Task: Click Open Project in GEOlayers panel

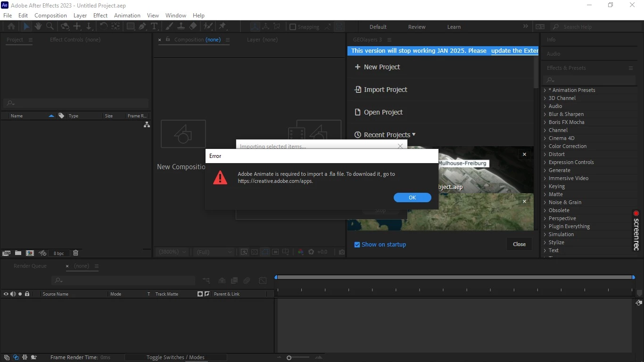Action: 379,112
